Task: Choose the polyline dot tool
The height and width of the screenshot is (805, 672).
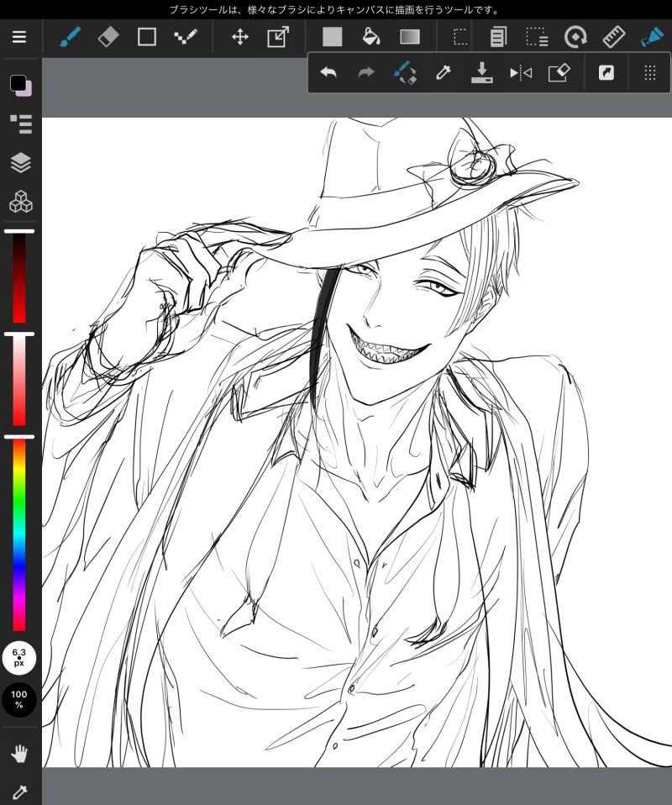Action: coord(186,37)
